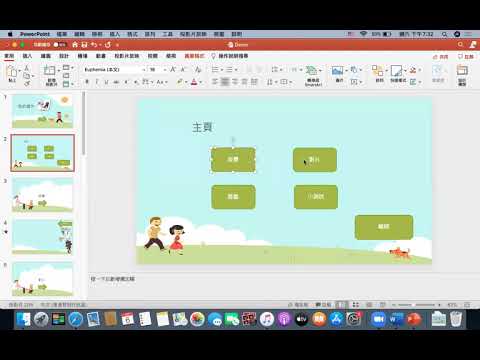Click the increase font size icon

coord(173,69)
